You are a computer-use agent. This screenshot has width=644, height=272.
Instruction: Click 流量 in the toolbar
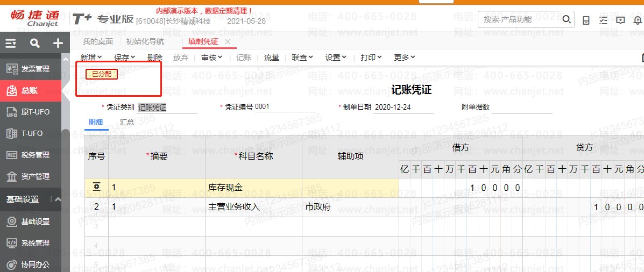pyautogui.click(x=272, y=58)
